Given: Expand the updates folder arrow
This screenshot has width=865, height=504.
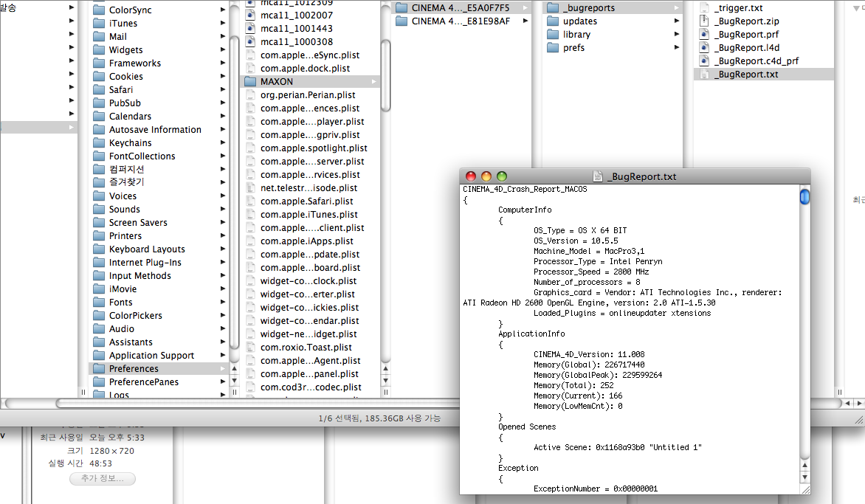Looking at the screenshot, I should point(676,21).
